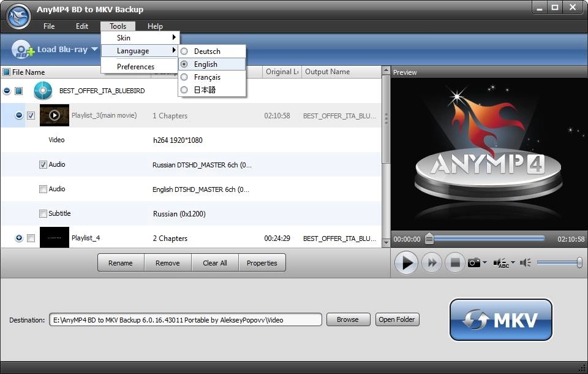Click the audio track ABC icon
Viewport: 588px width, 374px height.
tap(501, 263)
